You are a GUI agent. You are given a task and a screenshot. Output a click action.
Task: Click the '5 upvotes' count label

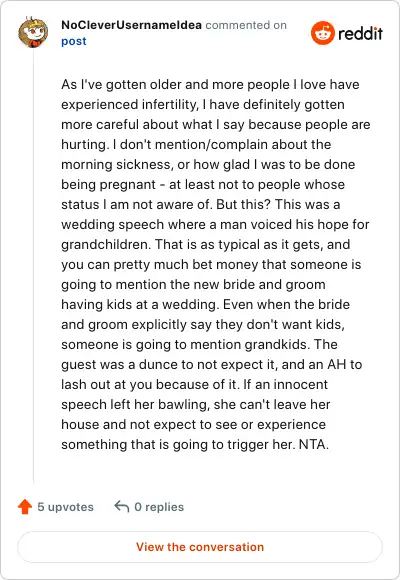click(x=65, y=507)
